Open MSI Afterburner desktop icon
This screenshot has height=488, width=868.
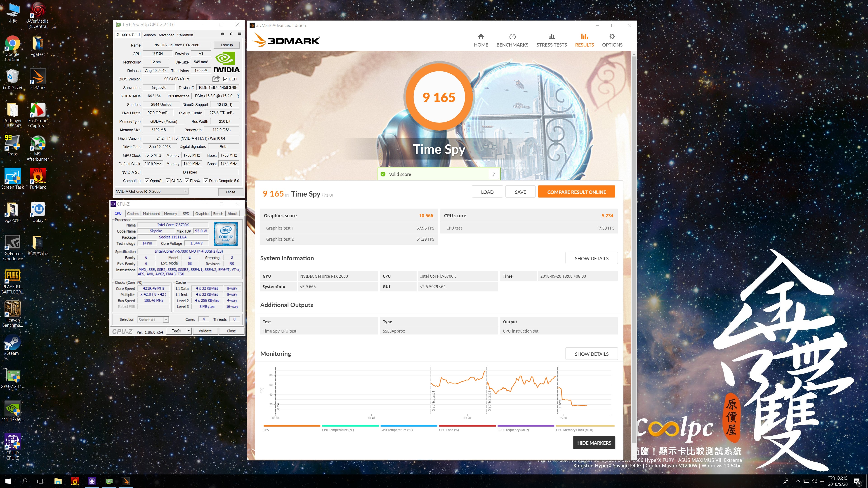(x=38, y=148)
